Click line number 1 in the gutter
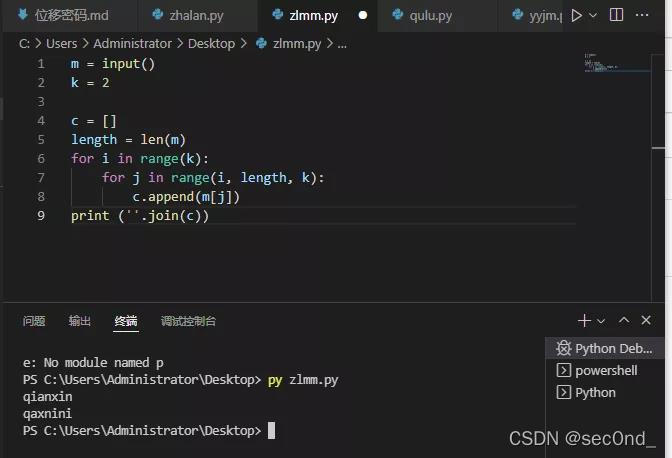Viewport: 672px width, 458px height. point(41,64)
